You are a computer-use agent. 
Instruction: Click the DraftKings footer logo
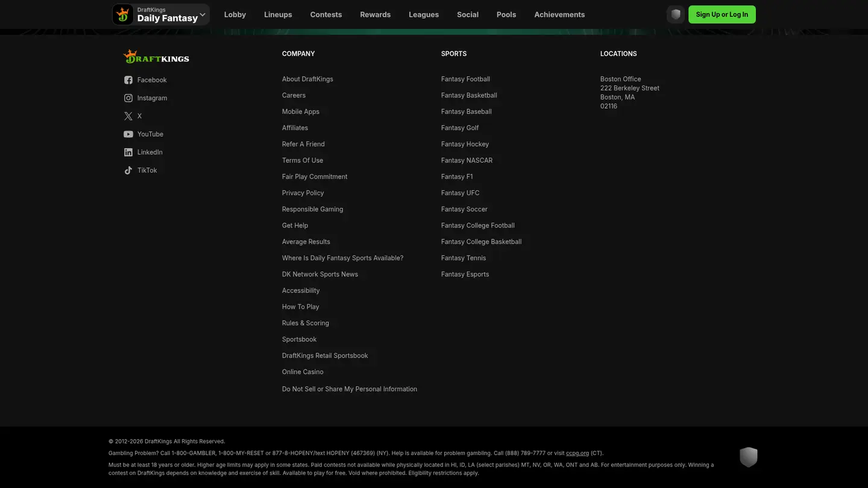pos(156,57)
